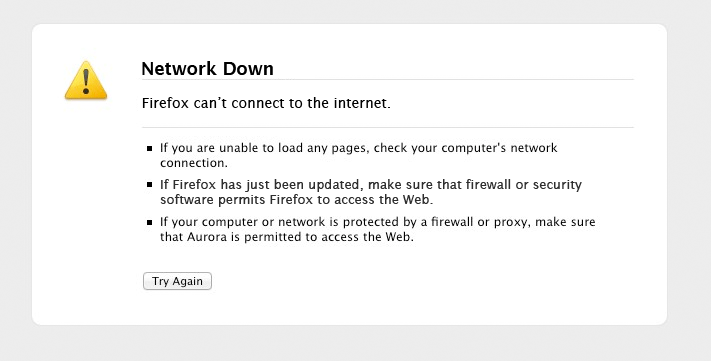Image resolution: width=711 pixels, height=361 pixels.
Task: Click the divider line under Network Down heading
Action: point(388,80)
